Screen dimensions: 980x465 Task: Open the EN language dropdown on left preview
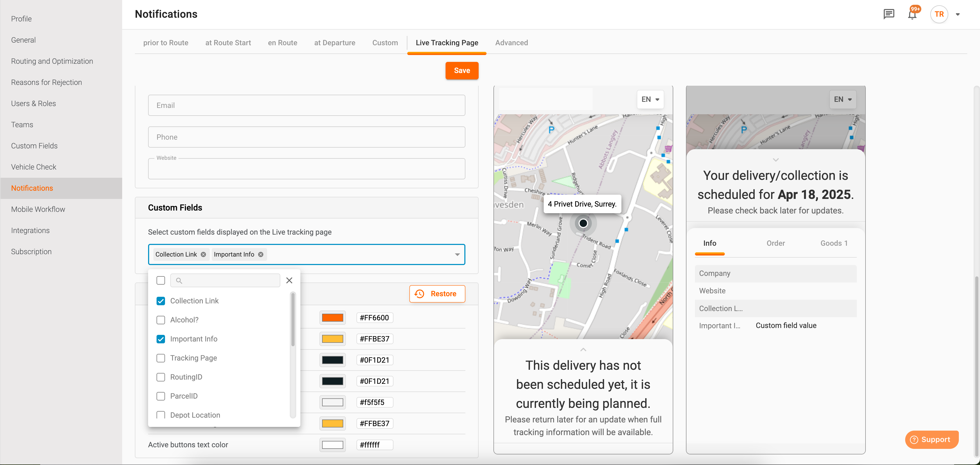tap(650, 99)
